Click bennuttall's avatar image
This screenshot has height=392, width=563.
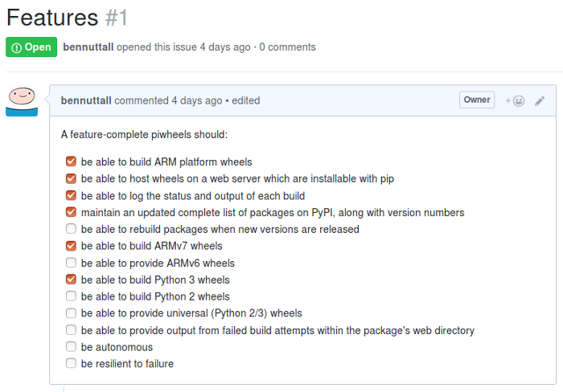coord(22,100)
